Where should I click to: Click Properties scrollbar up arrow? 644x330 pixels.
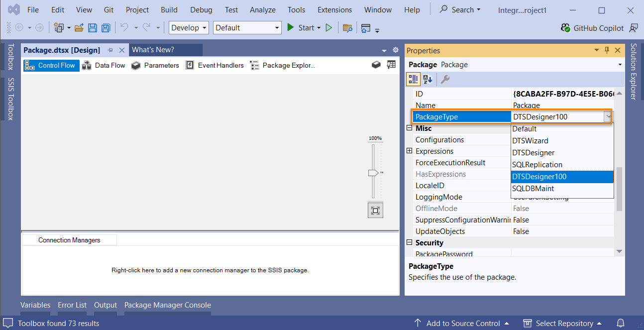[619, 93]
